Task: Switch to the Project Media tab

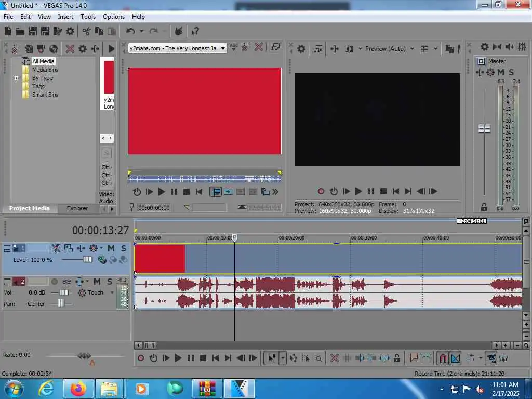Action: click(x=29, y=208)
